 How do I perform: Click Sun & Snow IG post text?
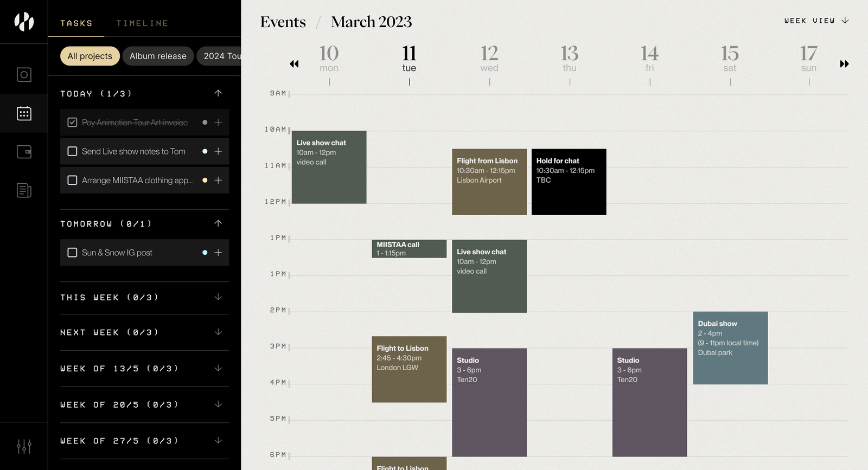[117, 253]
